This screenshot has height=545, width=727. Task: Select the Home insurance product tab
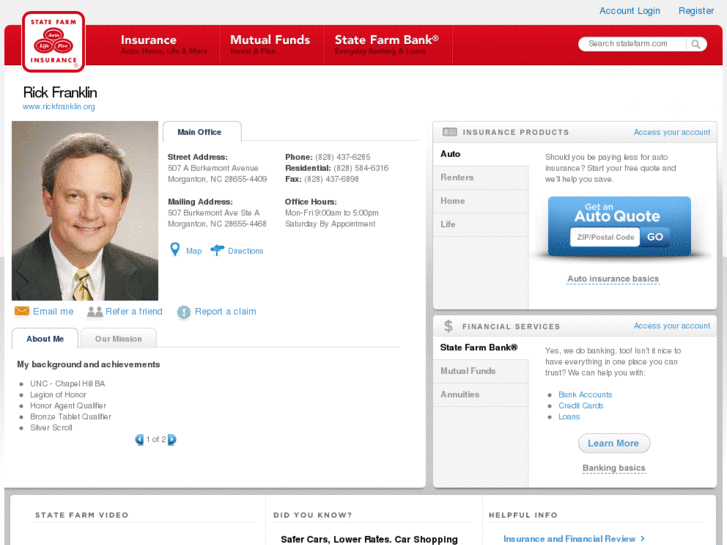(481, 201)
